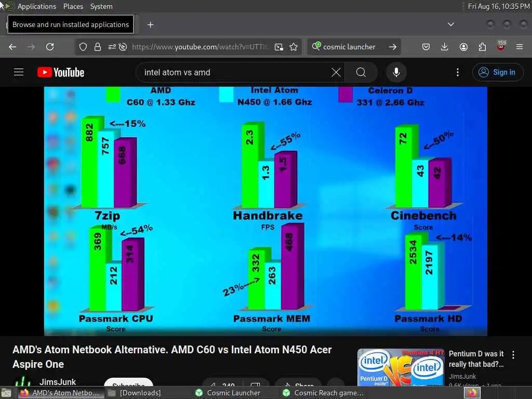Open the Applications menu
The width and height of the screenshot is (532, 399).
pyautogui.click(x=37, y=6)
